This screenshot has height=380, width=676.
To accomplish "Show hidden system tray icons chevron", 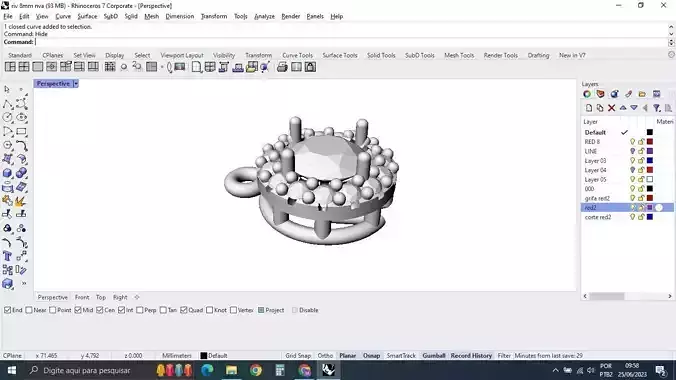I will (555, 370).
